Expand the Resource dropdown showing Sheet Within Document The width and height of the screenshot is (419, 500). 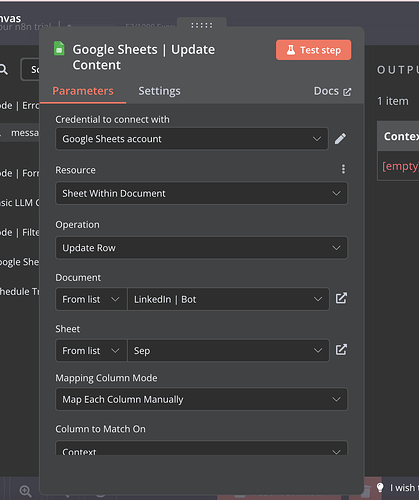201,193
